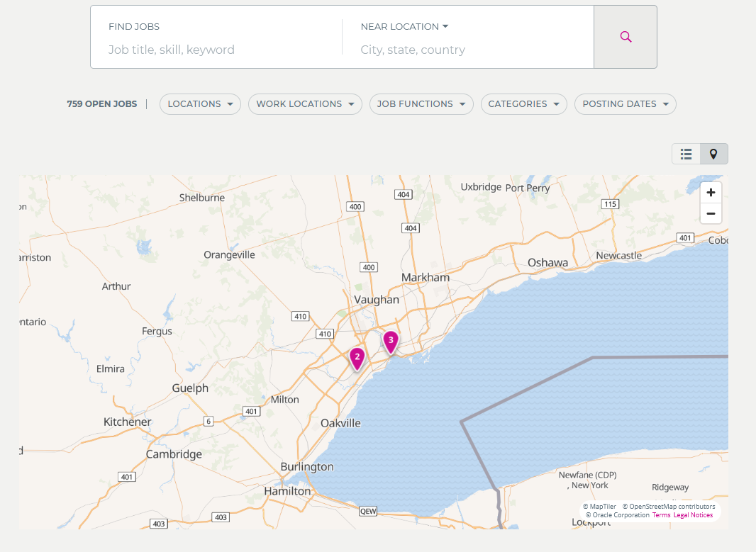
Task: Open the WORK LOCATIONS filter dropdown
Action: [305, 104]
